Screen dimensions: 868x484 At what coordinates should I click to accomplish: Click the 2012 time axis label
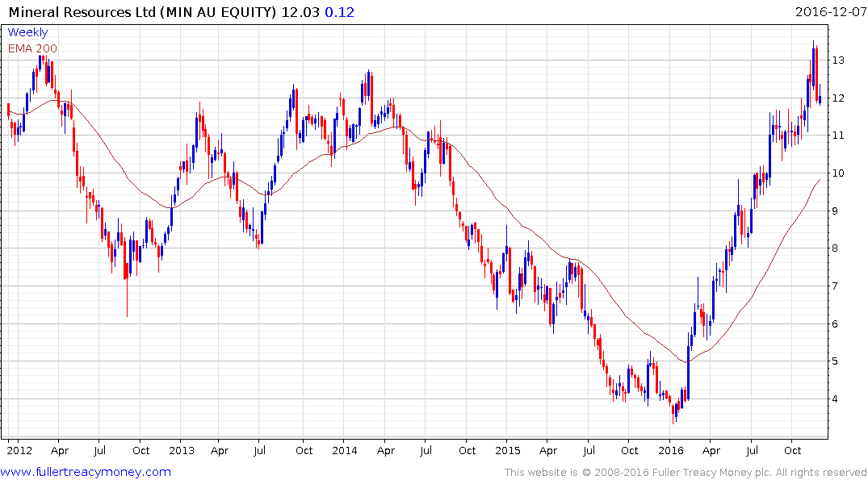click(x=19, y=450)
